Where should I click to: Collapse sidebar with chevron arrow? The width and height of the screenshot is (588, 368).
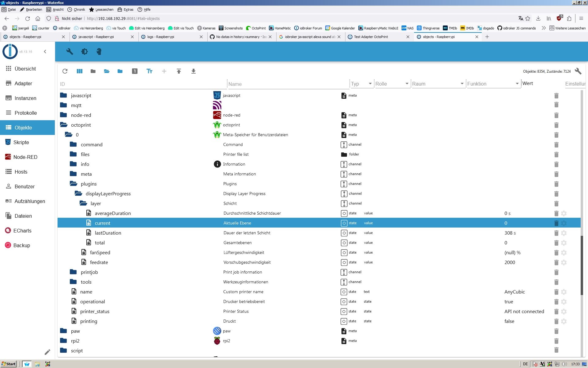pyautogui.click(x=45, y=52)
